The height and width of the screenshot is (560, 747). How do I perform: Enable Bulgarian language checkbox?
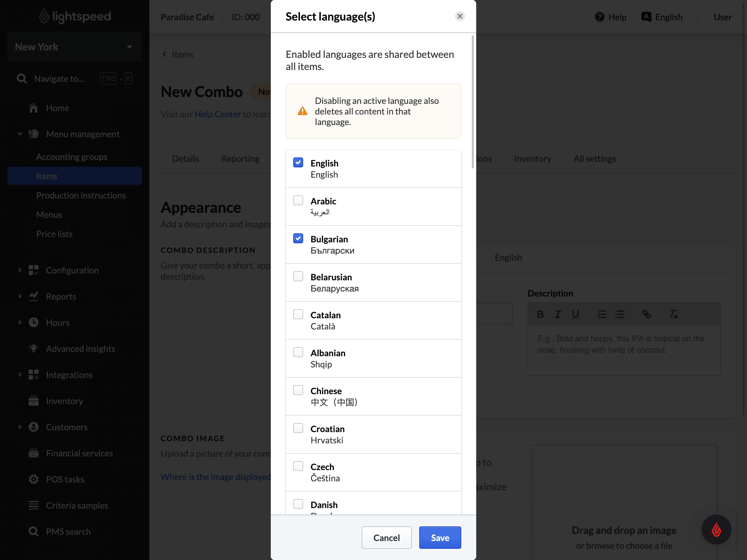(298, 239)
